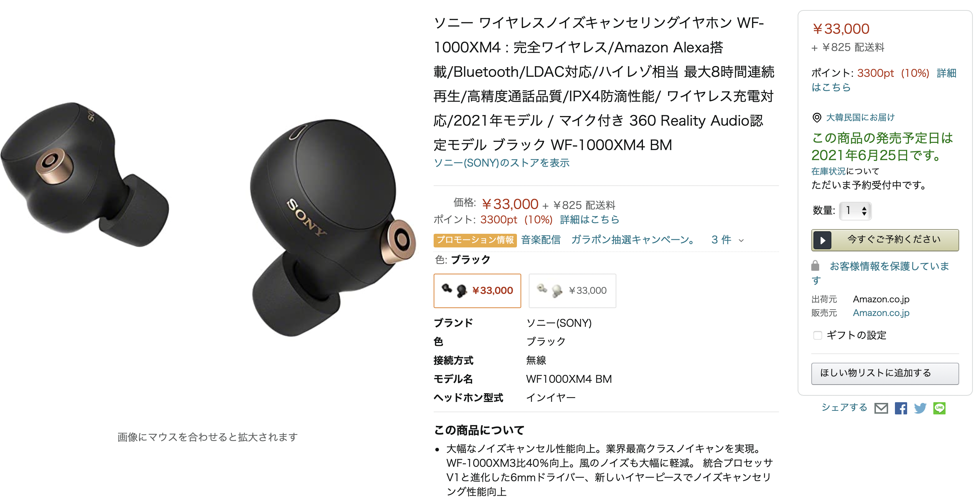The height and width of the screenshot is (497, 980).
Task: Share product on Twitter bird icon
Action: point(920,408)
